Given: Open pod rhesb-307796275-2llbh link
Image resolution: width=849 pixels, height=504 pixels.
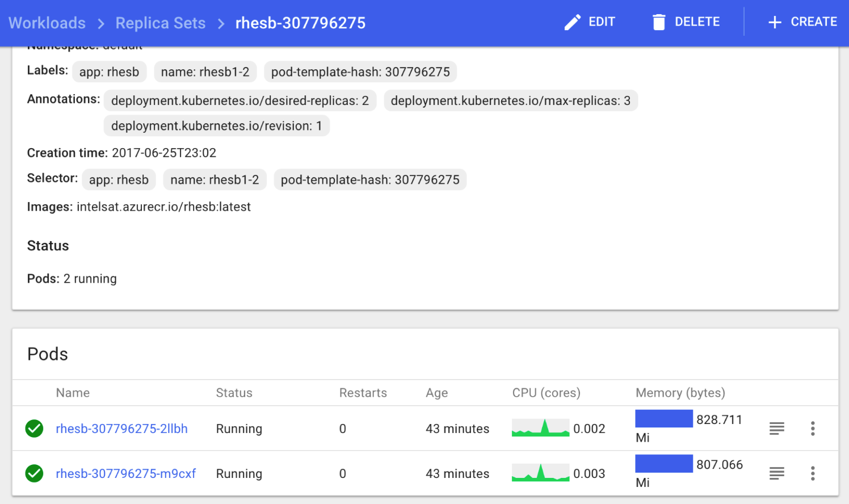Looking at the screenshot, I should tap(121, 429).
